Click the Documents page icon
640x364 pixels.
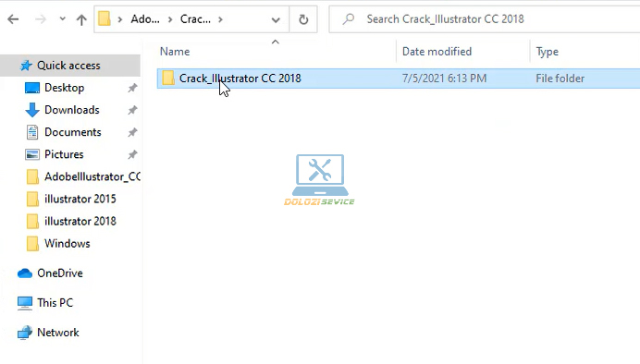[x=32, y=132]
